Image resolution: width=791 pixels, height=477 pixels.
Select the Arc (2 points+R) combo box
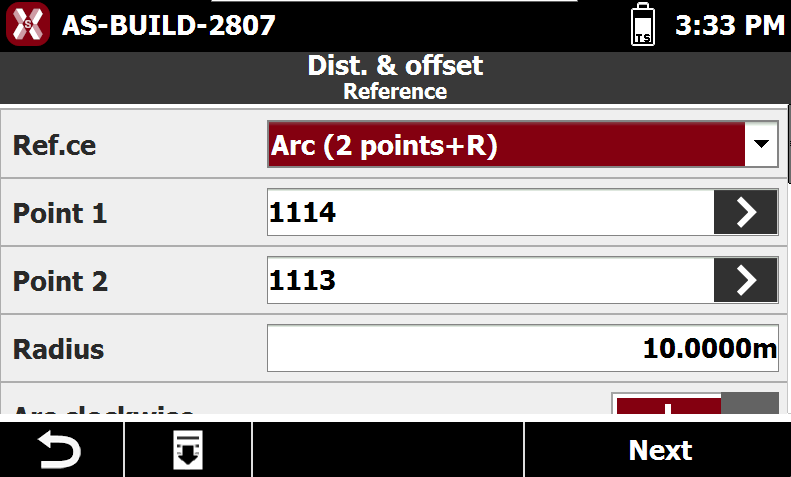click(523, 144)
